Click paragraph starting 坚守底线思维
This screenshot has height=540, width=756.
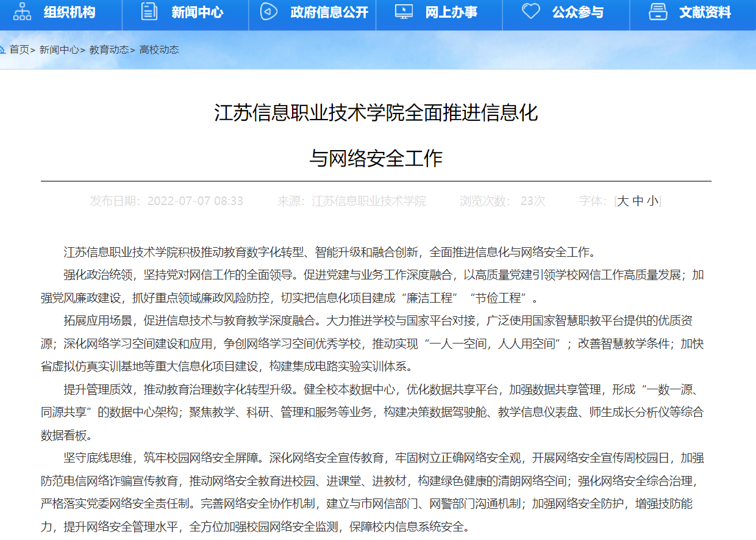(373, 492)
